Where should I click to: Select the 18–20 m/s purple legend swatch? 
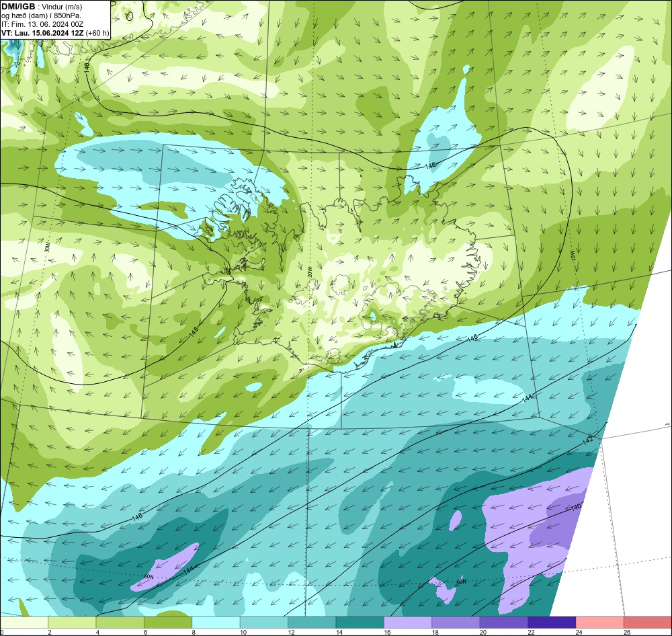point(456,623)
